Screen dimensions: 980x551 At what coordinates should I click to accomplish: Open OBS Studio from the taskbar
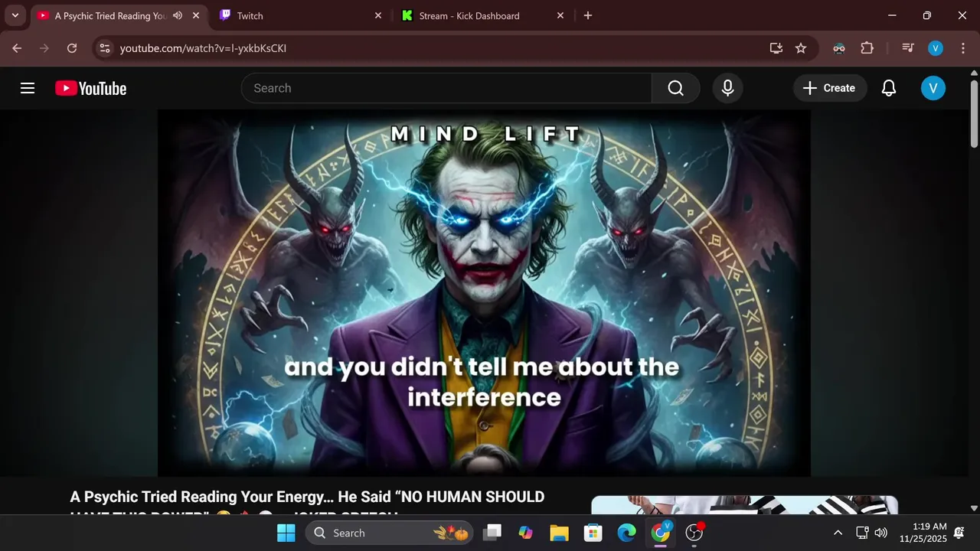[694, 533]
